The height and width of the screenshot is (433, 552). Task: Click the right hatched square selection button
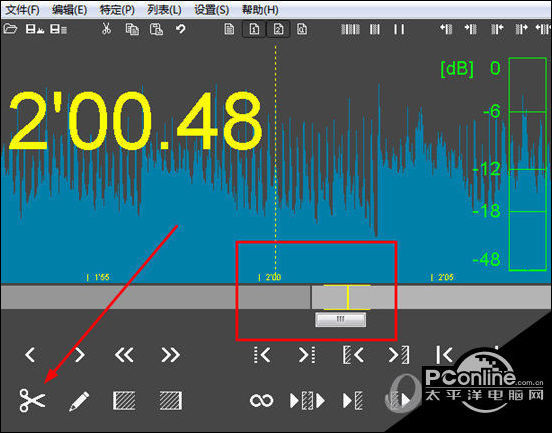[171, 401]
